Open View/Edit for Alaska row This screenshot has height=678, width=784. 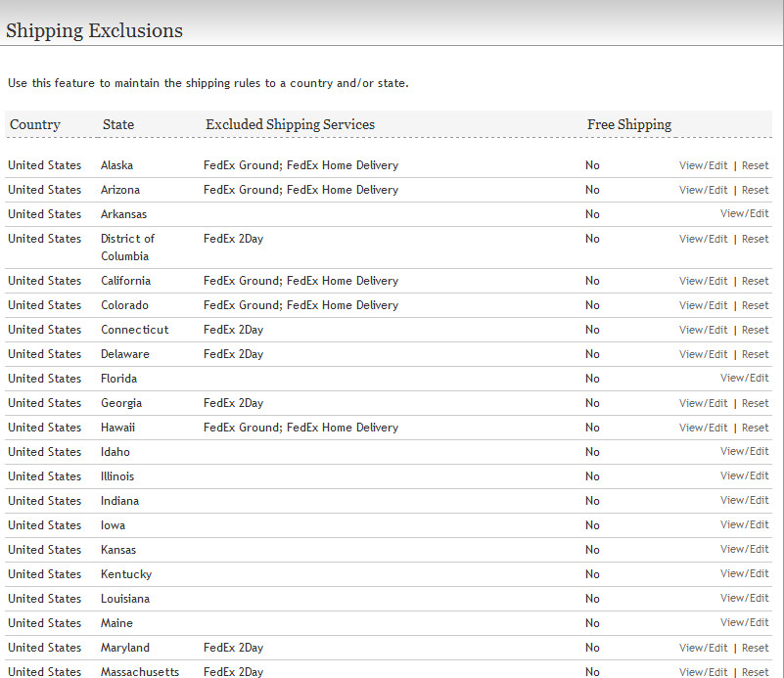coord(703,165)
